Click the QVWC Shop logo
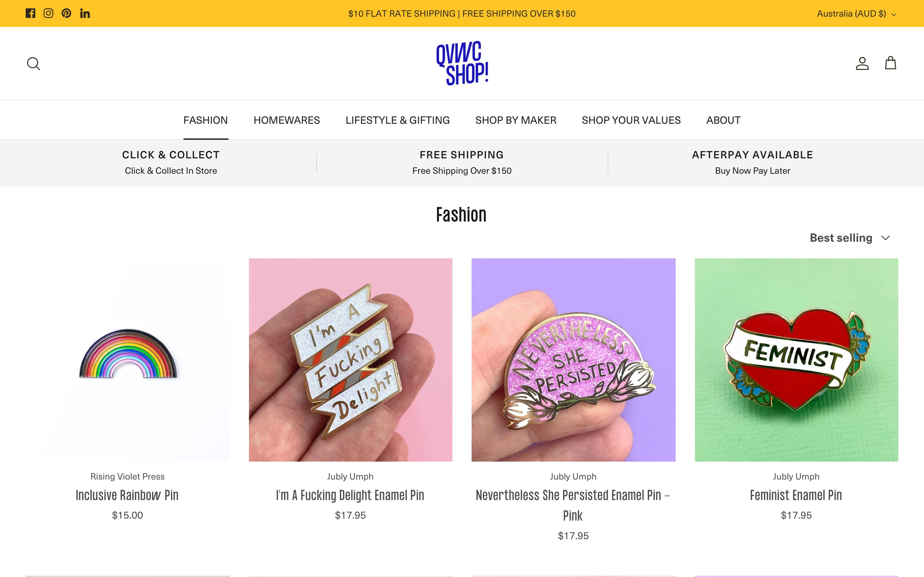This screenshot has width=924, height=577. [x=462, y=63]
